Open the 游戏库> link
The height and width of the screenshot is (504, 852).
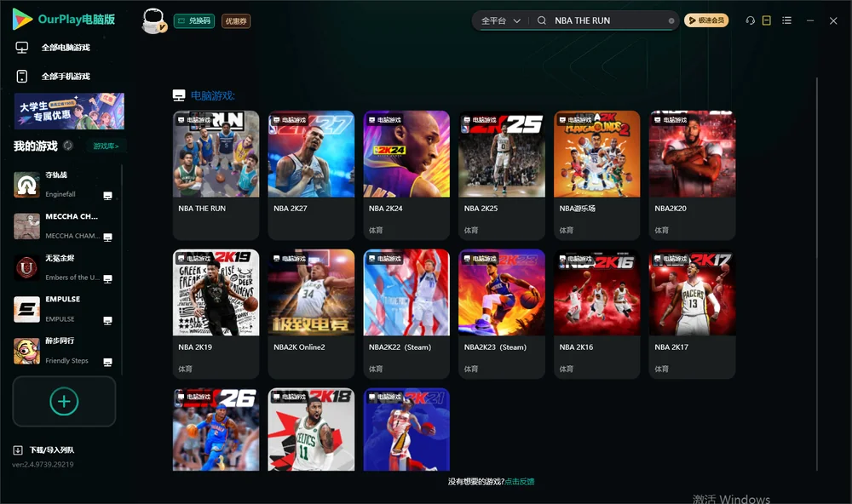pos(106,146)
